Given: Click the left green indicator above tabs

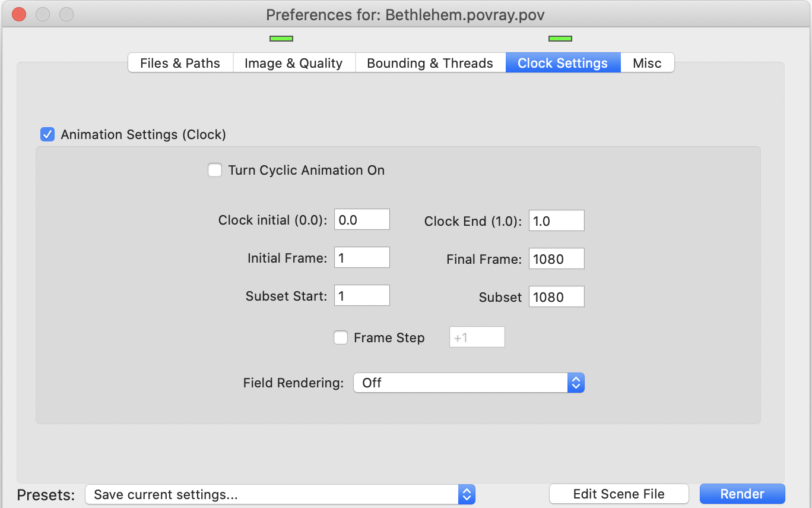Looking at the screenshot, I should [281, 39].
